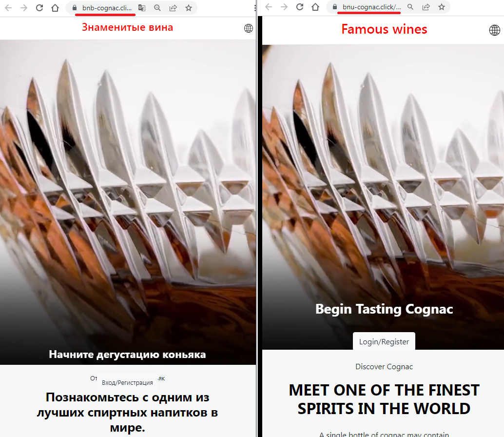Focus the bnu-cognac.click address bar URL
Image resolution: width=504 pixels, height=437 pixels.
tap(371, 7)
